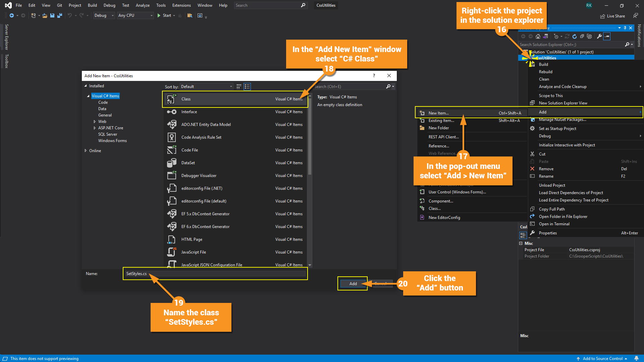The image size is (644, 362).
Task: Open the Extensions menu
Action: click(x=181, y=5)
